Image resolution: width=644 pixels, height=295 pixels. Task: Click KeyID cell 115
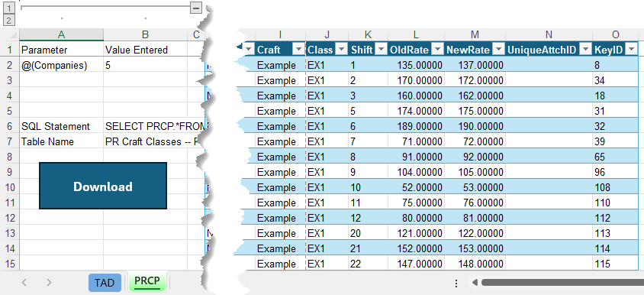tap(615, 264)
